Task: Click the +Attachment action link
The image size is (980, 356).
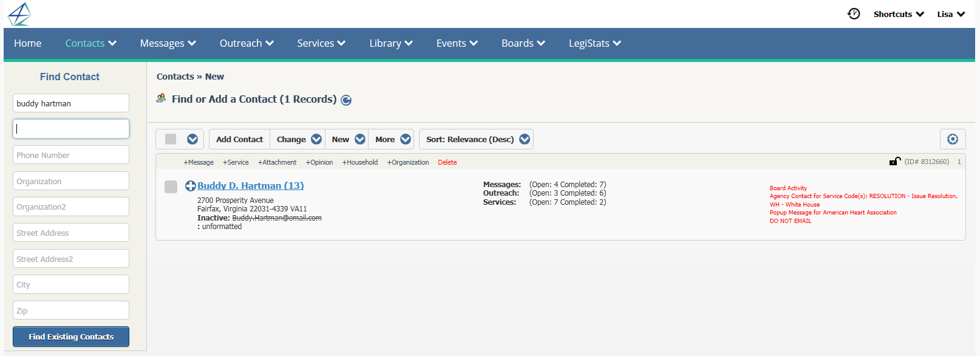Action: pos(277,162)
